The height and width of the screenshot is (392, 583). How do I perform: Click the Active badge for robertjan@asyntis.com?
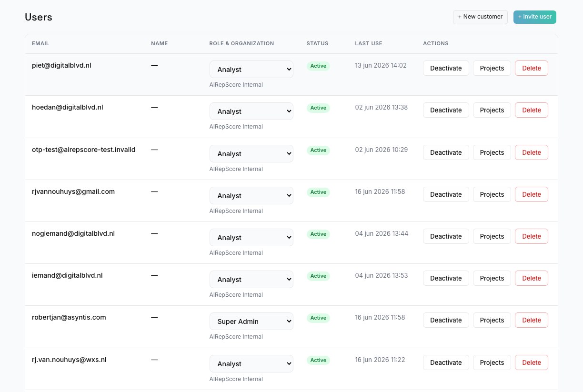point(318,318)
